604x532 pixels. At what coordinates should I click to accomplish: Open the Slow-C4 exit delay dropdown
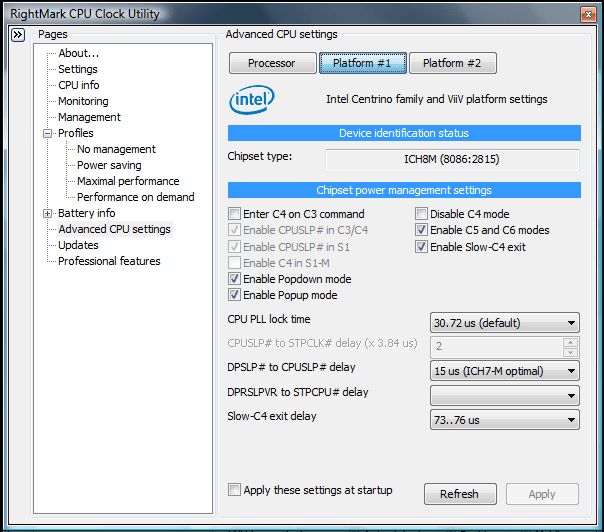pyautogui.click(x=505, y=420)
